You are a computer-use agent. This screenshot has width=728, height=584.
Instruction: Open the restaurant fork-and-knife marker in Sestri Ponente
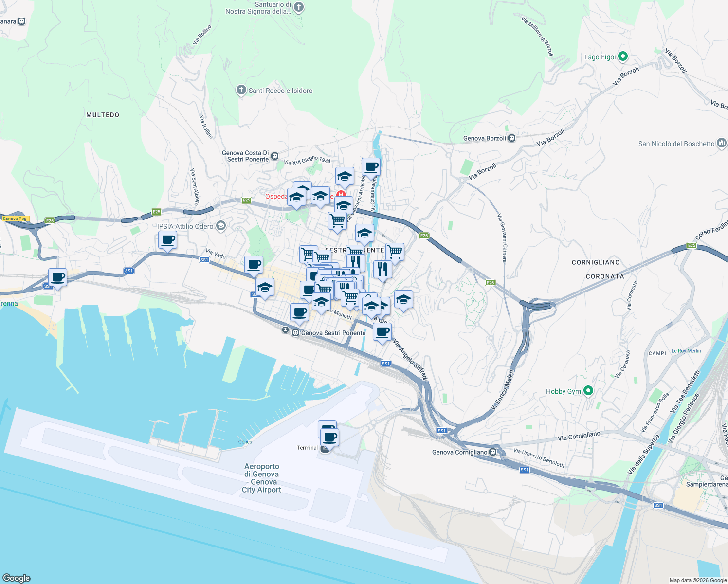pos(383,269)
